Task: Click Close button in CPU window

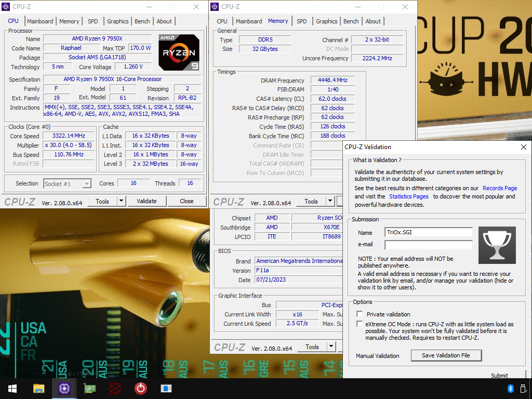Action: [187, 201]
